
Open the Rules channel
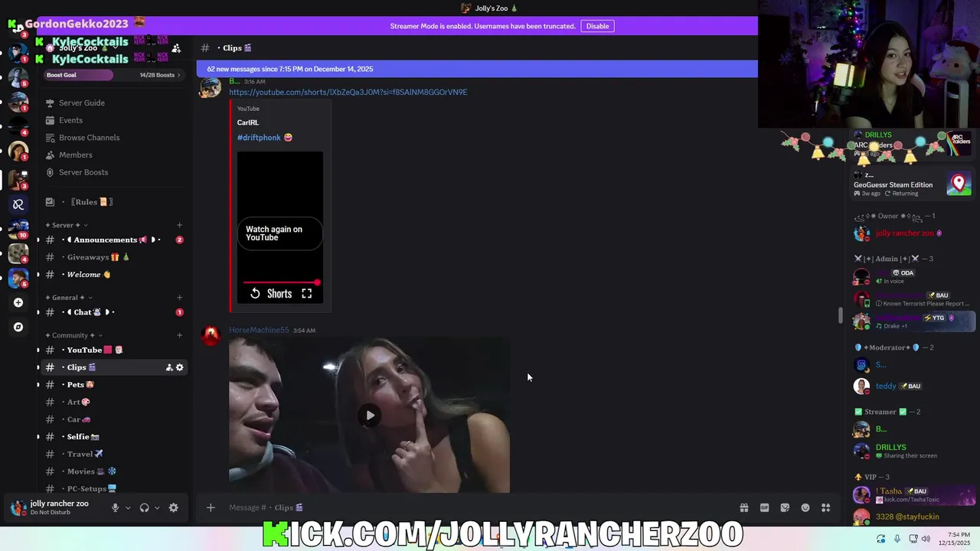click(113, 202)
